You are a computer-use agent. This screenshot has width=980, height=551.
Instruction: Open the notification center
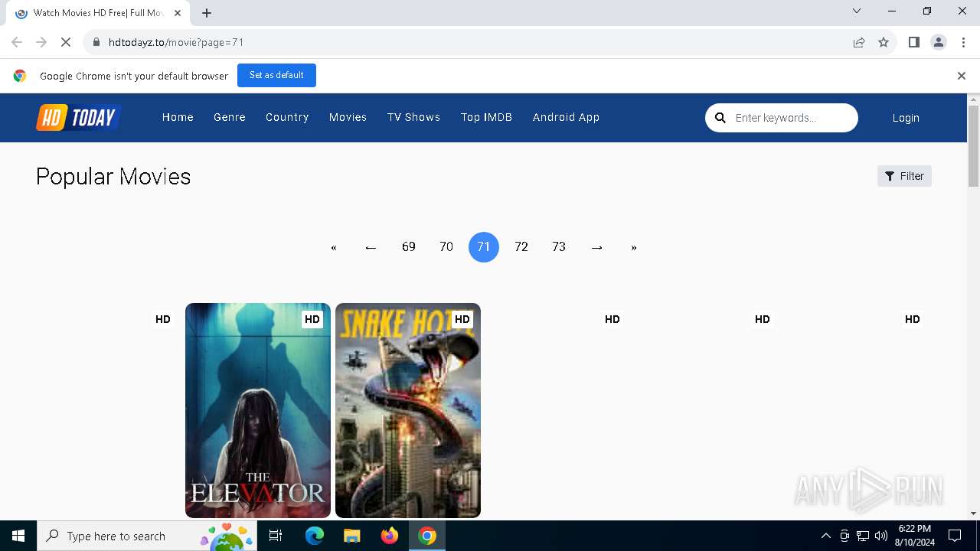coord(955,536)
